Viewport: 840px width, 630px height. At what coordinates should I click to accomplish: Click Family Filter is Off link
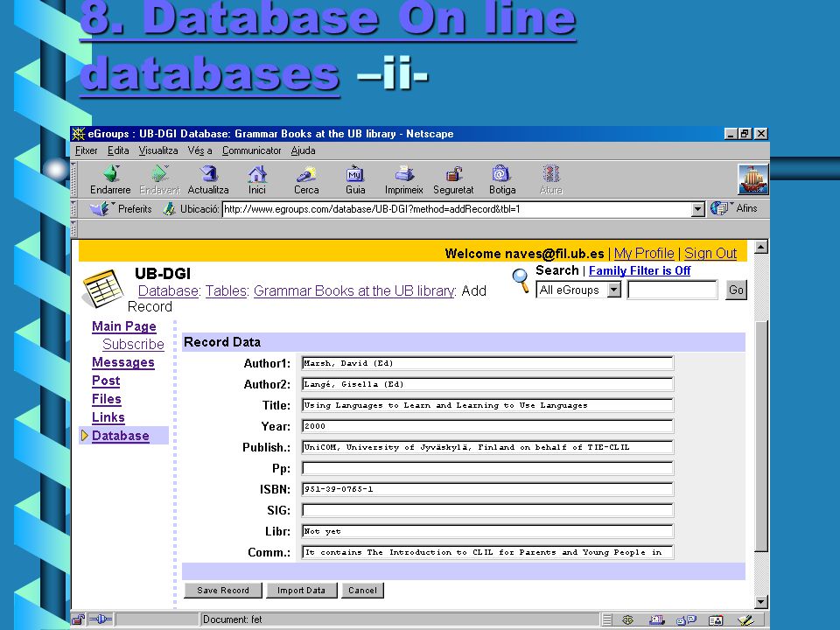coord(640,271)
